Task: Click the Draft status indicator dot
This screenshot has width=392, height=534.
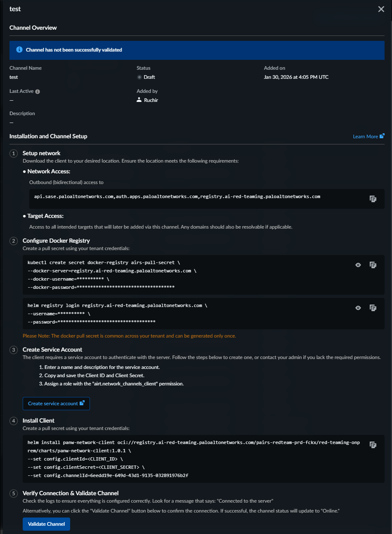Action: [139, 77]
